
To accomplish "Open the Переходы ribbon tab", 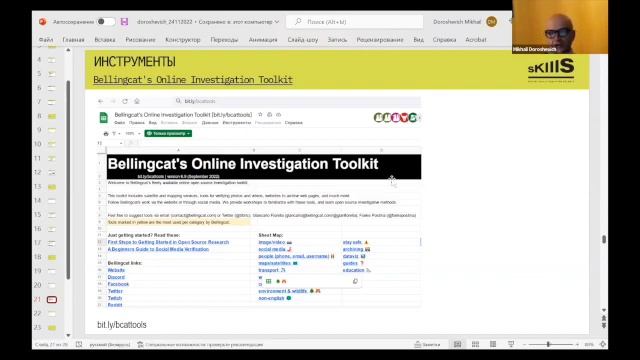I will coord(224,40).
